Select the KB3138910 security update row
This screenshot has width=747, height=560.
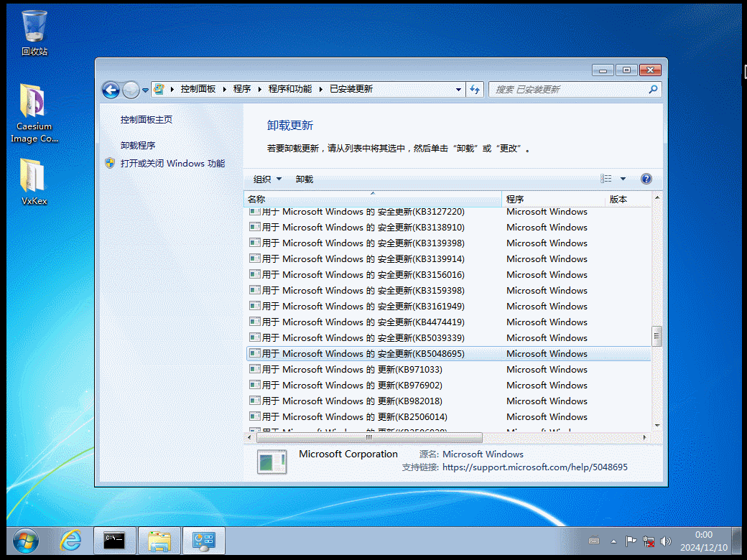click(x=448, y=227)
